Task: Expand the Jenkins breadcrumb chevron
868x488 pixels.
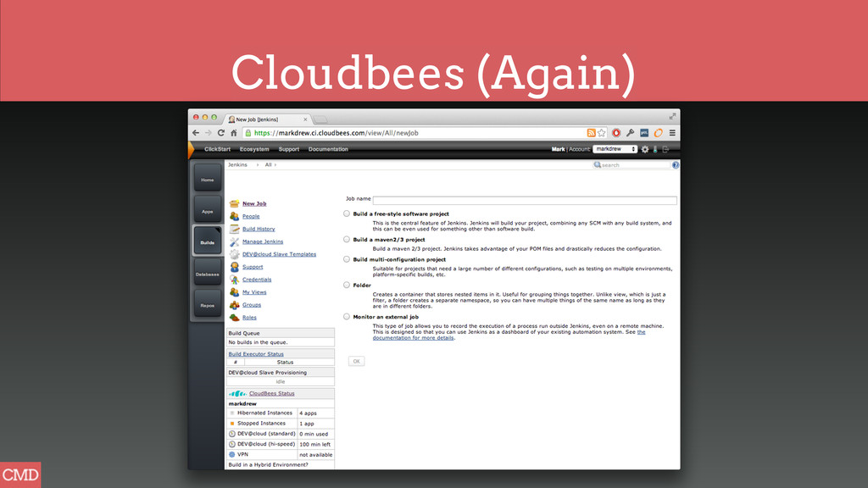Action: (258, 165)
